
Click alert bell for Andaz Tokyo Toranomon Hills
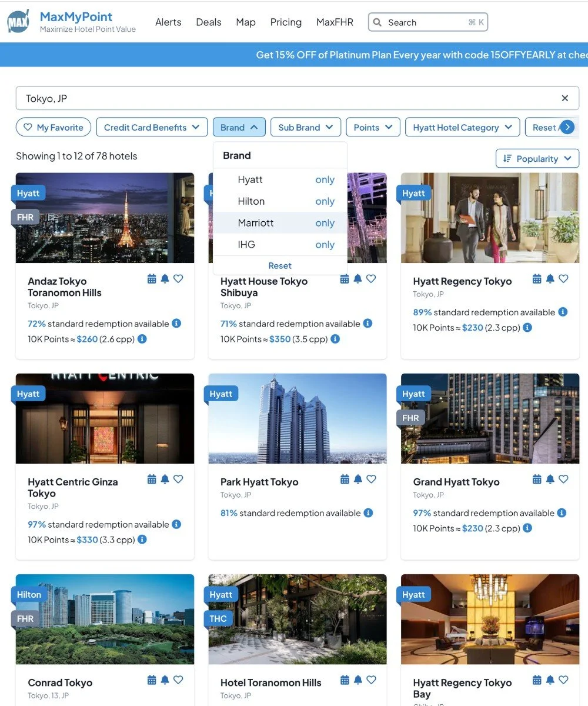(165, 279)
